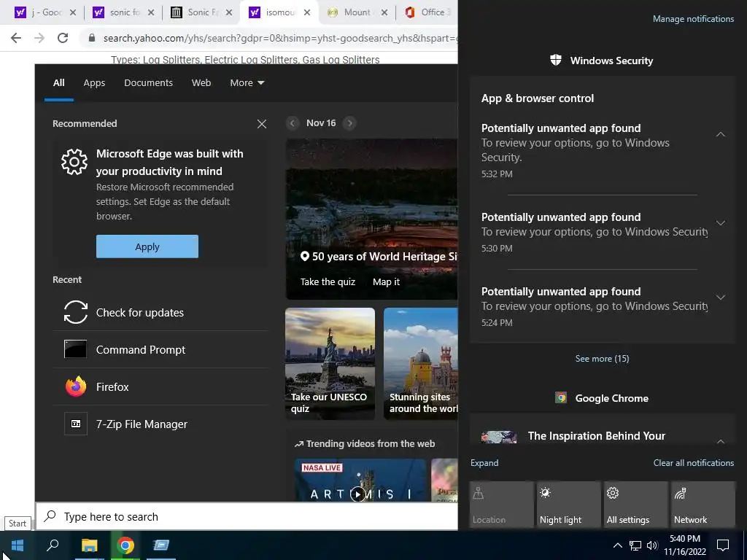
Task: Close the 'j - Goo' tab
Action: [73, 12]
